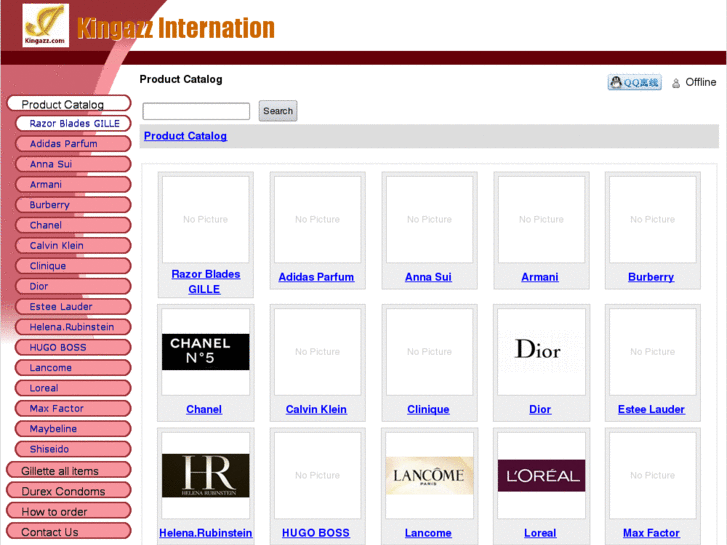Select Product Catalog in the sidebar menu
This screenshot has height=545, width=727.
[69, 103]
